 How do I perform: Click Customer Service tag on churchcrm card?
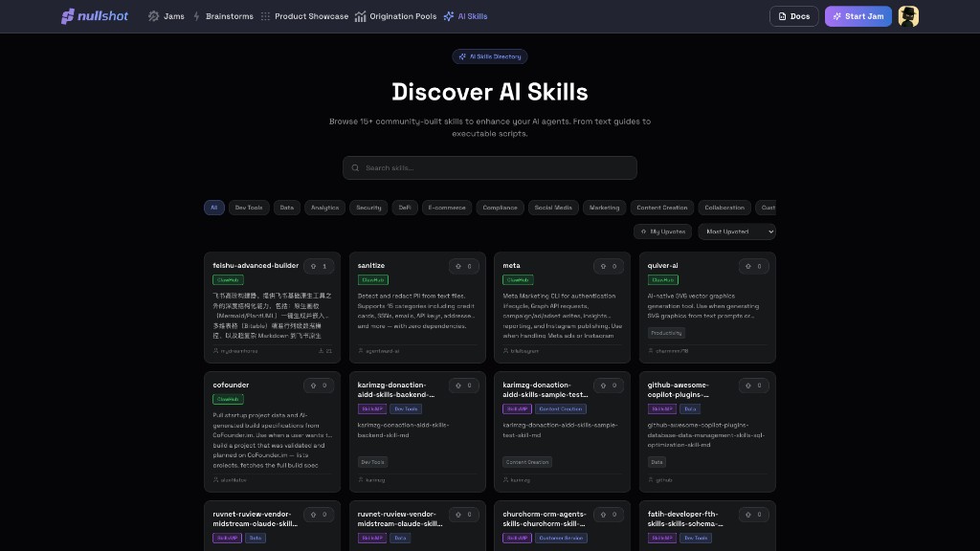click(x=561, y=538)
